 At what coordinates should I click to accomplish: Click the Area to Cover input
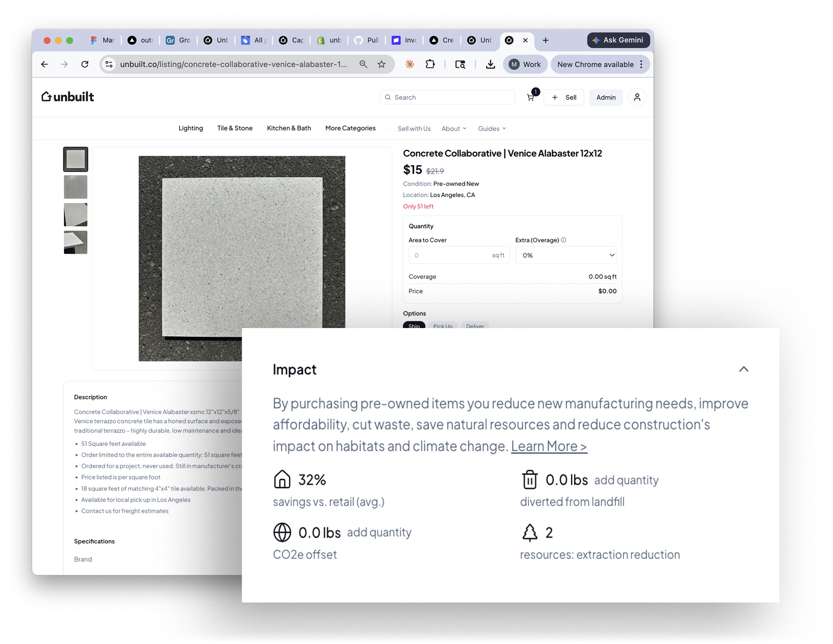click(x=459, y=255)
